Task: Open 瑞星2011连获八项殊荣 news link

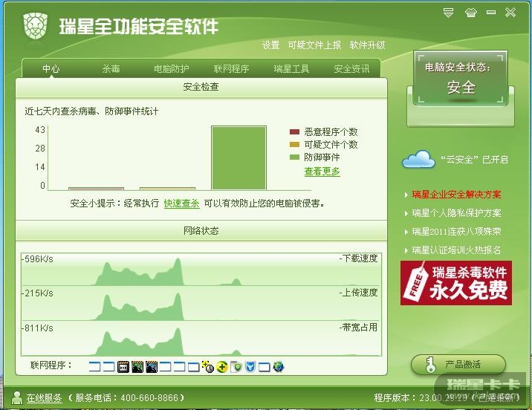Action: (456, 232)
